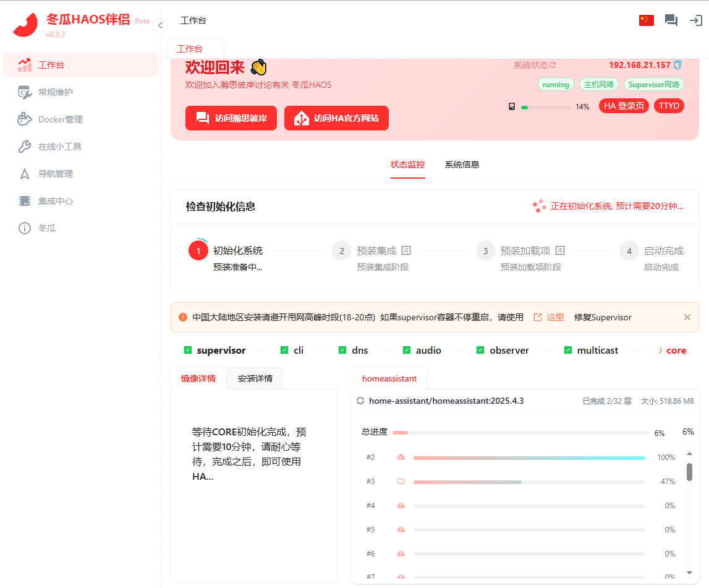
Task: Click the dns green checkbox
Action: click(342, 350)
